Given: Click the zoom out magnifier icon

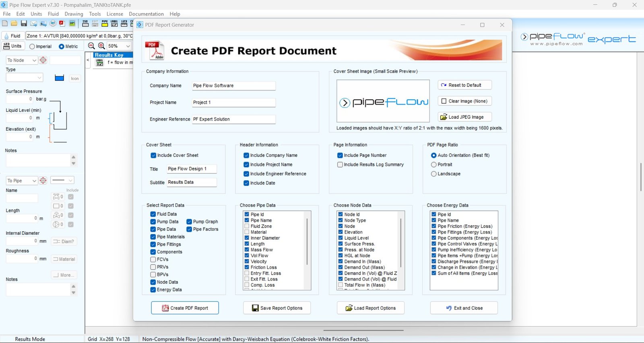Looking at the screenshot, I should coord(91,46).
